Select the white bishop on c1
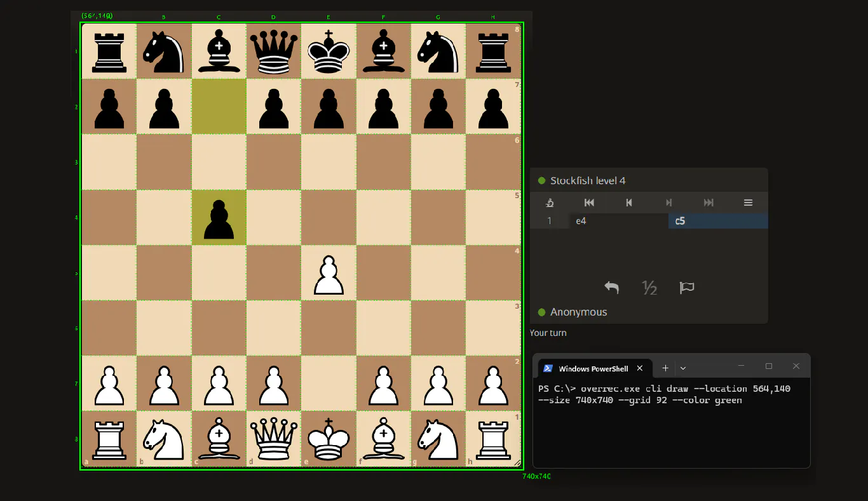Image resolution: width=868 pixels, height=501 pixels. (x=219, y=439)
